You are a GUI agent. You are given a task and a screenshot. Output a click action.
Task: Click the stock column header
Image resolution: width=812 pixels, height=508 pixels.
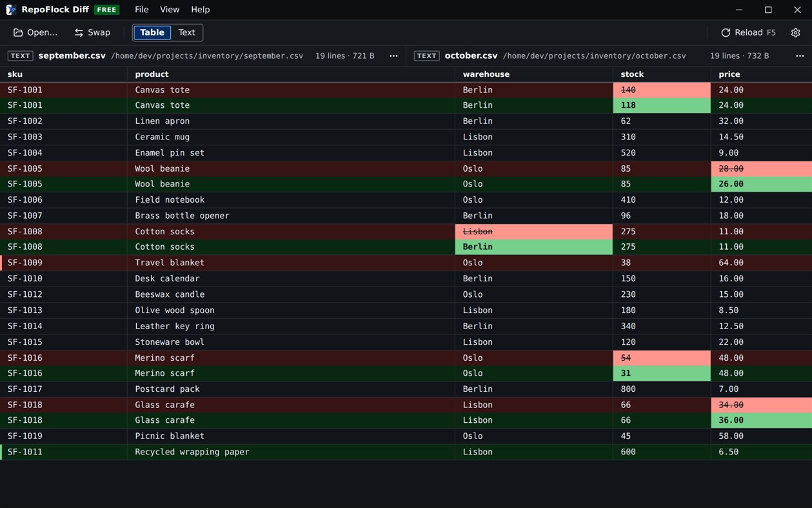tap(662, 74)
